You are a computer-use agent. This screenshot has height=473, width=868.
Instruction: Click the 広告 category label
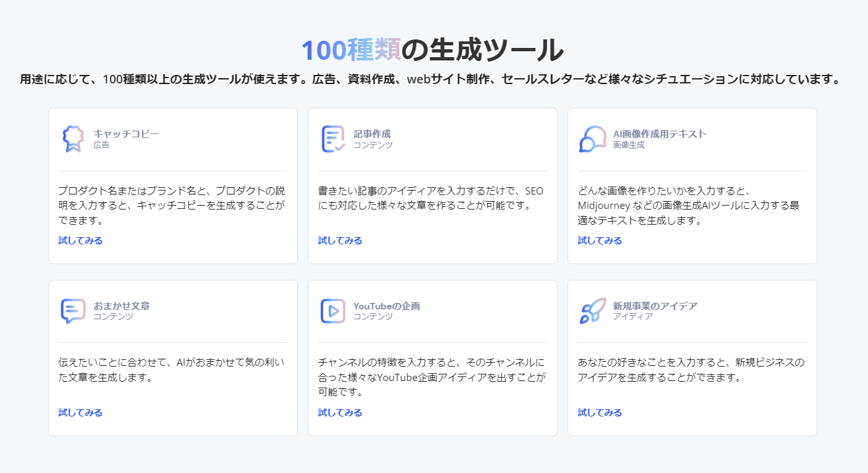(x=101, y=145)
